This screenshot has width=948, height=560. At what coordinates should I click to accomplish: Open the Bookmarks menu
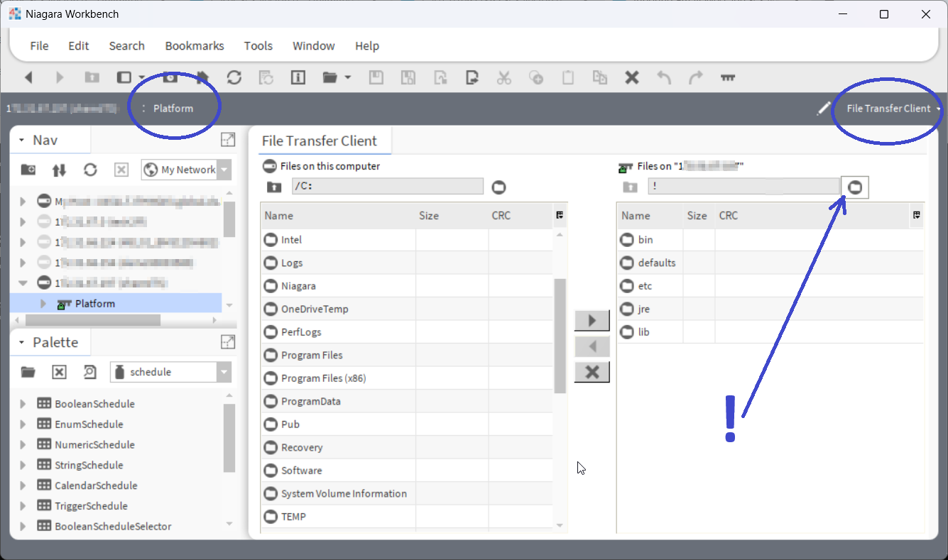(195, 45)
